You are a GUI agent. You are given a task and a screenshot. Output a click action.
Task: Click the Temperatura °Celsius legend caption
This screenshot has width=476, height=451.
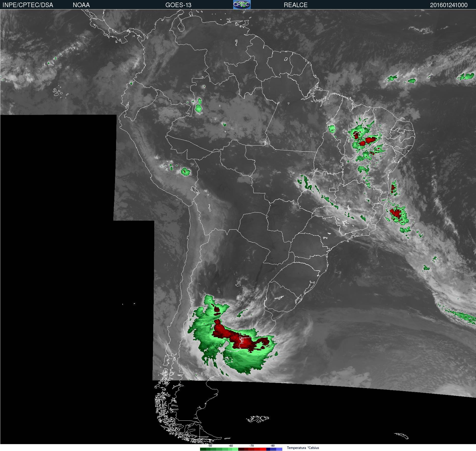(x=303, y=448)
